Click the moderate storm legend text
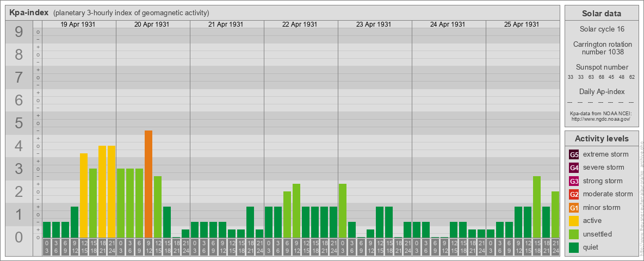 [608, 194]
